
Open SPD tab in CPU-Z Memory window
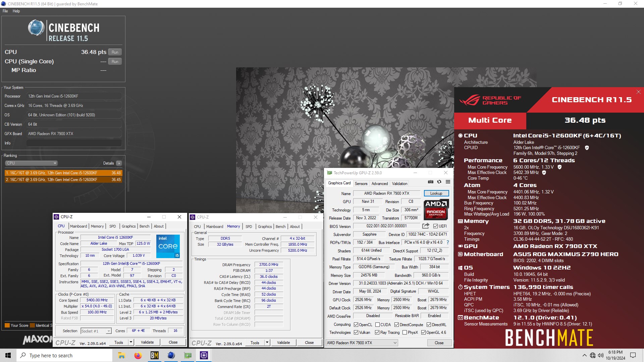click(249, 227)
